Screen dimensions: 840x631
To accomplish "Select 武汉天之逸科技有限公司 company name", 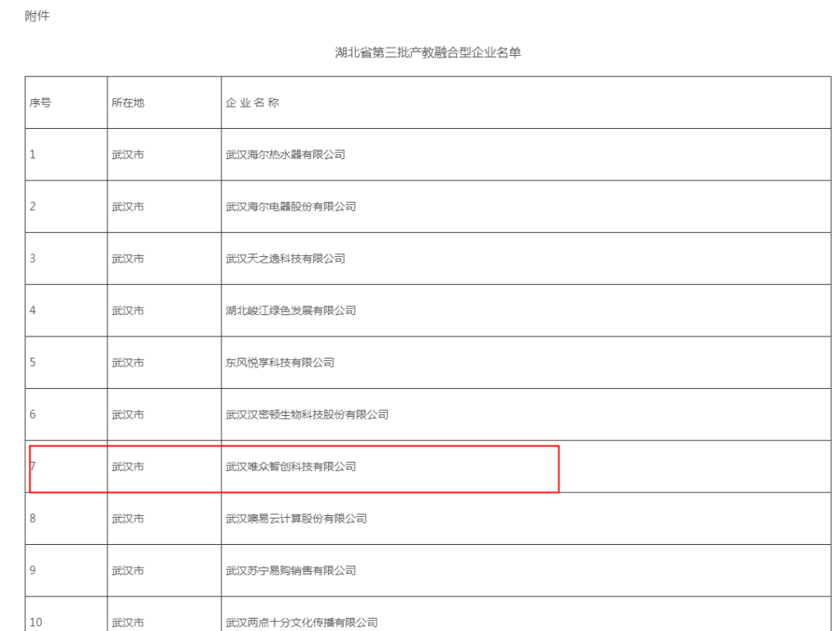I will click(285, 258).
